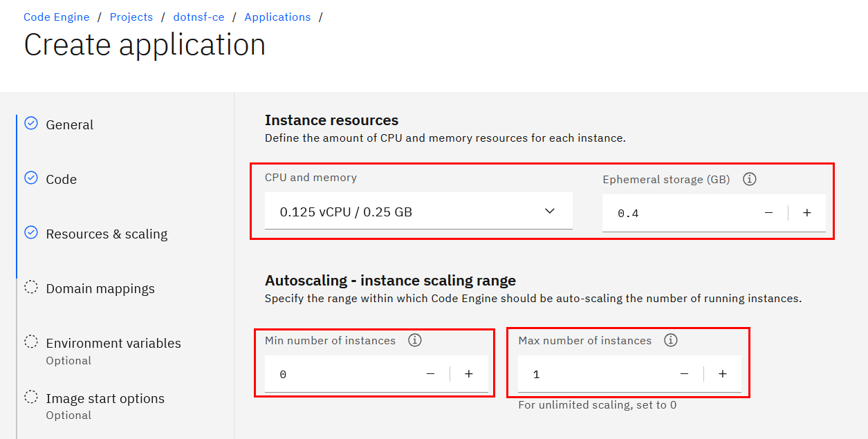Click info icon beside Min number of instances
The height and width of the screenshot is (439, 868).
pyautogui.click(x=415, y=340)
